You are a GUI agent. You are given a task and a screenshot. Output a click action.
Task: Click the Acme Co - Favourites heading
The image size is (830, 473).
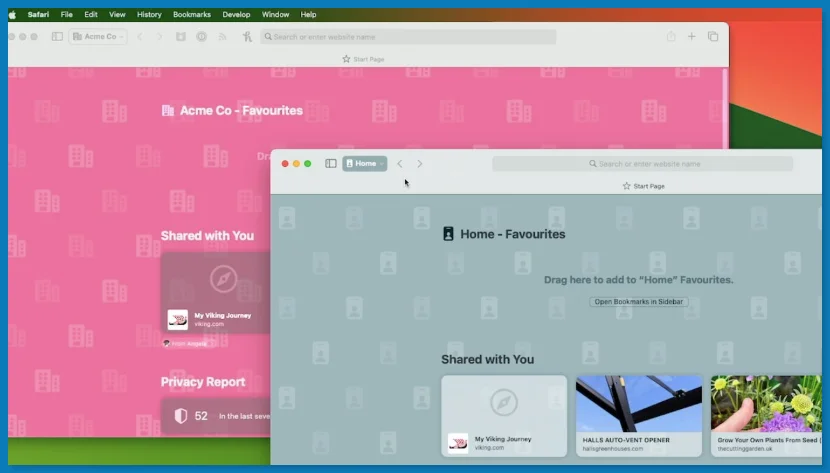pos(241,111)
